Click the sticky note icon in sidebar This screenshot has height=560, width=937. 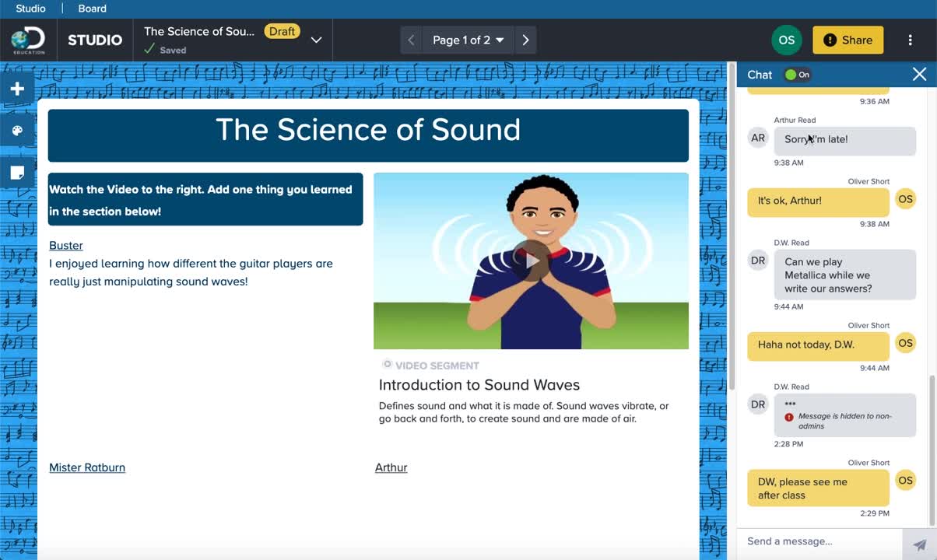pos(17,173)
